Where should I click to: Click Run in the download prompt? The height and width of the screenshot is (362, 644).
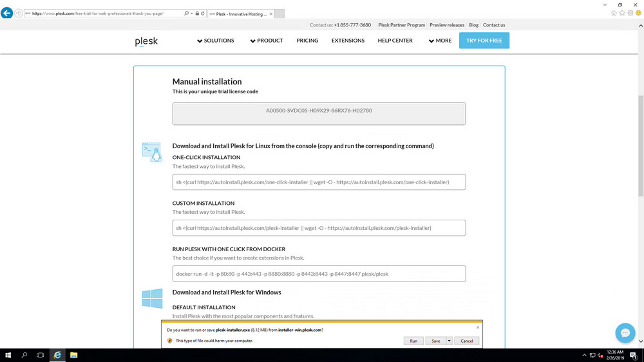(x=413, y=341)
